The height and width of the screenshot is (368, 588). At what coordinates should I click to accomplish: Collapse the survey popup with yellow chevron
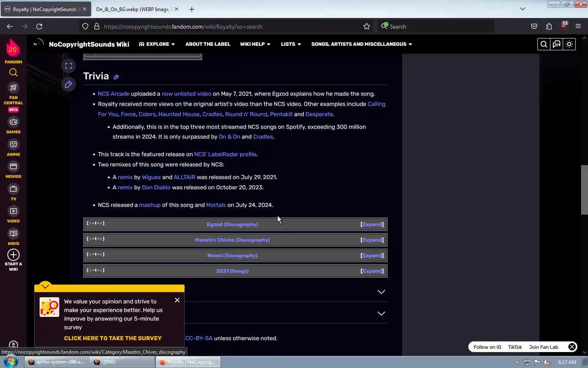tap(45, 286)
